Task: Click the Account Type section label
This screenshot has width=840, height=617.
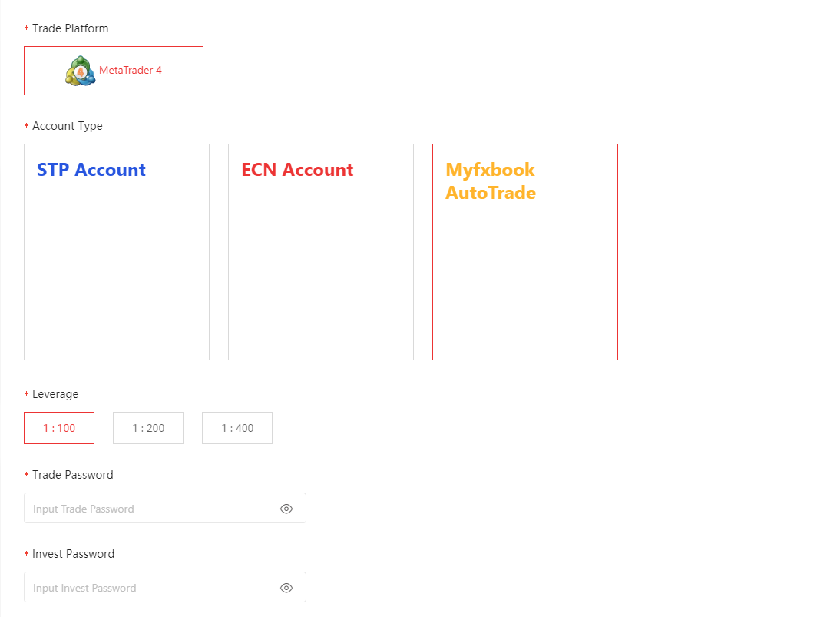Action: pyautogui.click(x=67, y=126)
